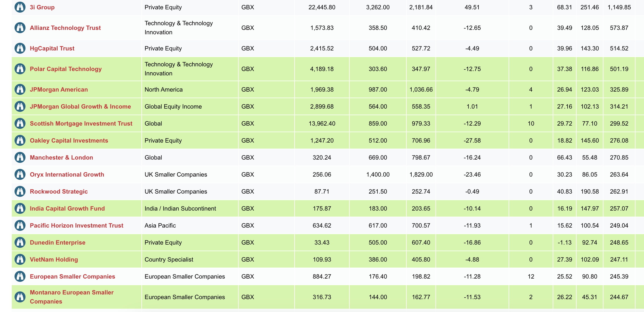Click binoculars icon for Pacific Horizon Investment Trust
This screenshot has height=312, width=644.
pos(20,225)
